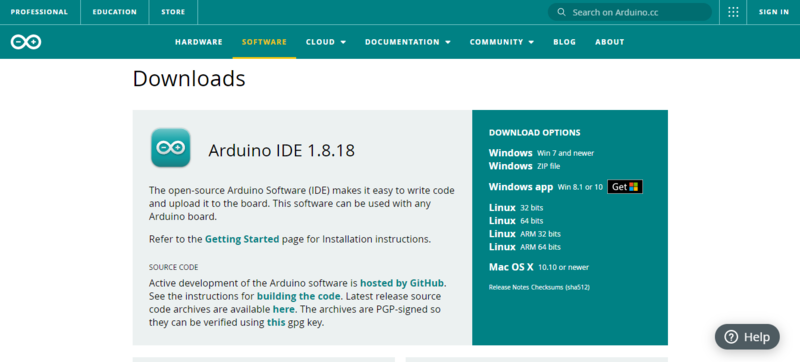Download Linux ARM 64 bits version
The height and width of the screenshot is (362, 800).
[524, 247]
